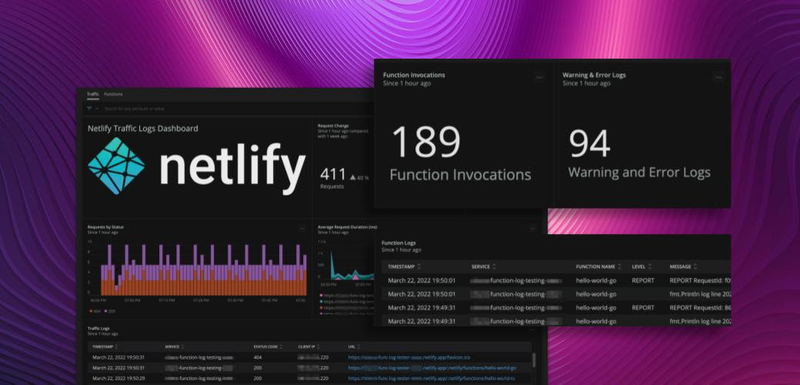
Task: Sort Function Logs by SERVICE column
Action: coord(481,267)
